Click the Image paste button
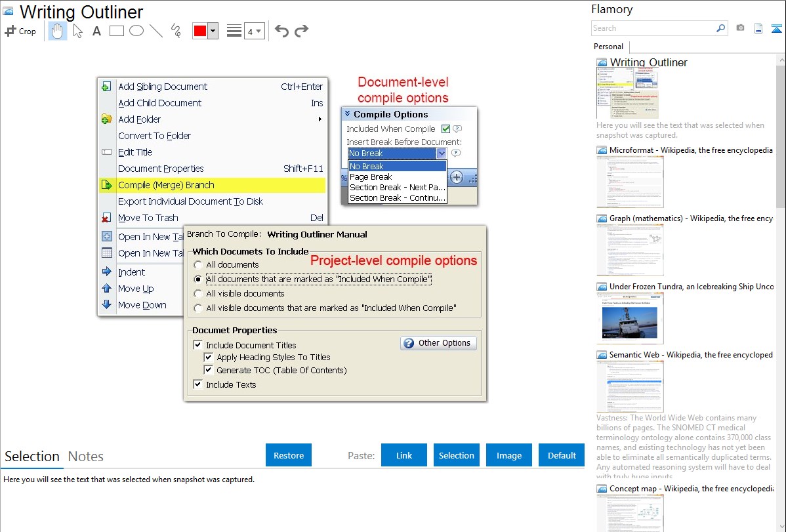The height and width of the screenshot is (532, 786). [508, 455]
